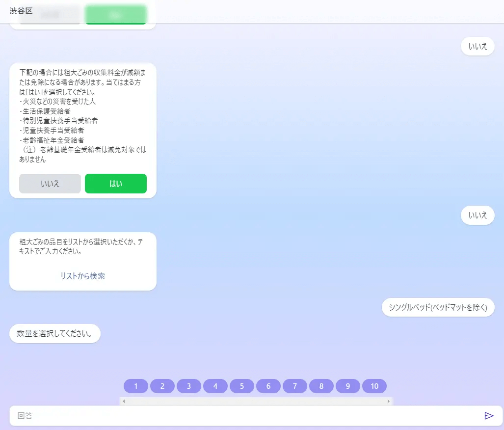Pick quantity 7
This screenshot has width=504, height=430.
[x=295, y=386]
